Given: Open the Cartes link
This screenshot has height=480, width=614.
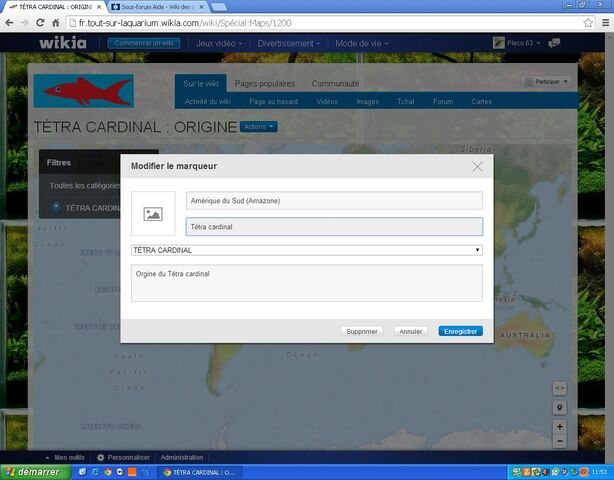Looking at the screenshot, I should click(481, 101).
